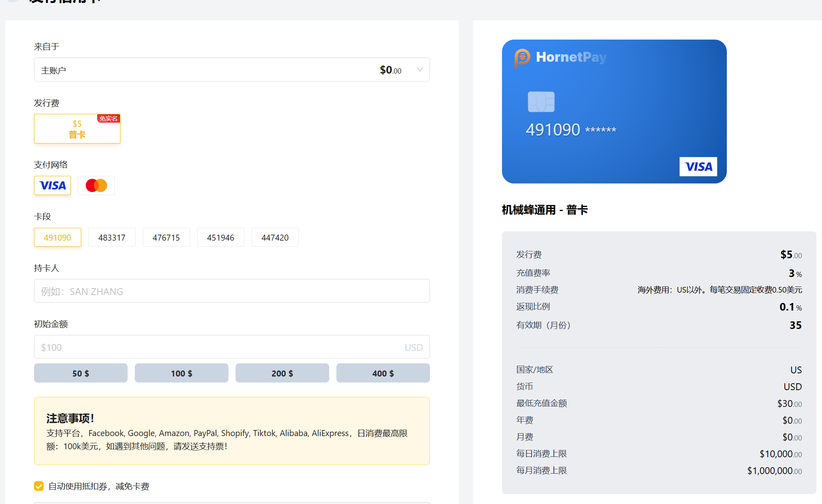Click the 发行费 $5.00 value in details
This screenshot has width=822, height=504.
pyautogui.click(x=791, y=255)
